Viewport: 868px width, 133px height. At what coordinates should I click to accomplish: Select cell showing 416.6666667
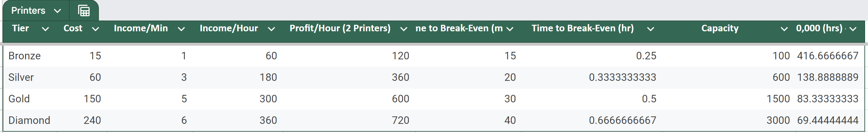[x=828, y=56]
